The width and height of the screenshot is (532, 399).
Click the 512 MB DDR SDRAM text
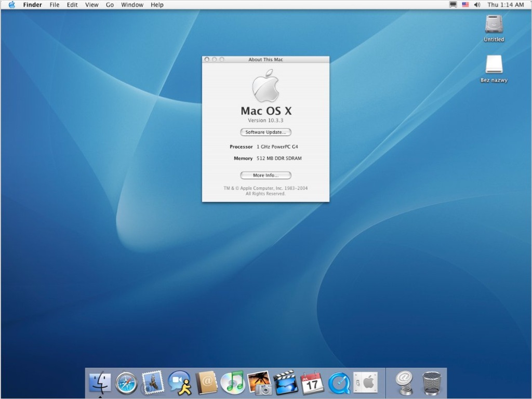[279, 158]
